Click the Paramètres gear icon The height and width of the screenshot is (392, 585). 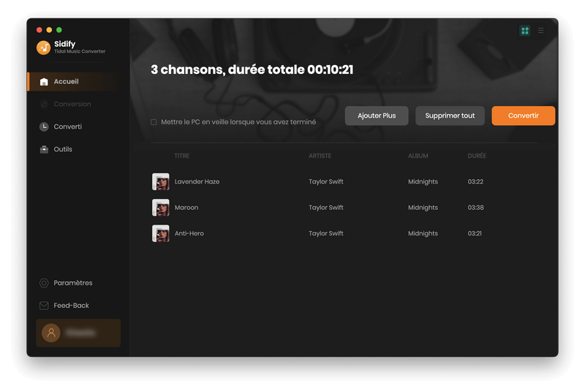[44, 283]
